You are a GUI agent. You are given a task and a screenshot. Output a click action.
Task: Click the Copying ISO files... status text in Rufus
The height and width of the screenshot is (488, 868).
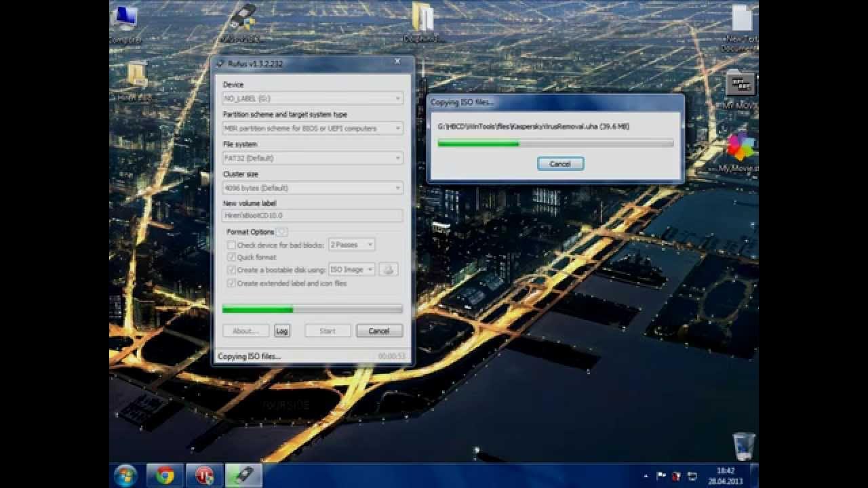pos(249,357)
